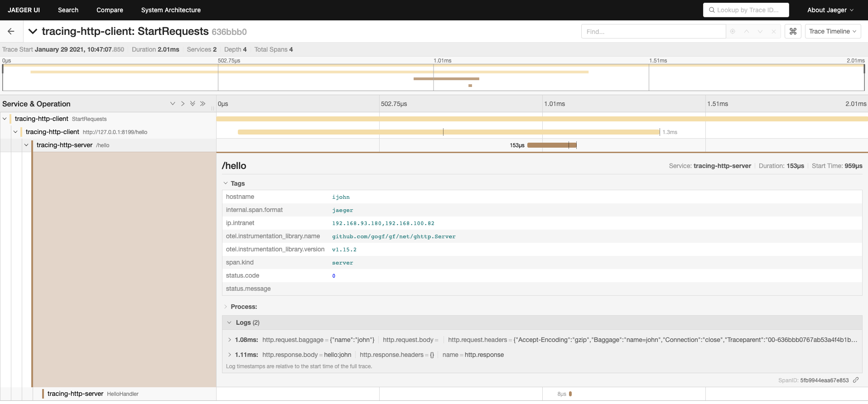Viewport: 868px width, 404px height.
Task: Open the Compare tab in the navbar
Action: point(110,10)
